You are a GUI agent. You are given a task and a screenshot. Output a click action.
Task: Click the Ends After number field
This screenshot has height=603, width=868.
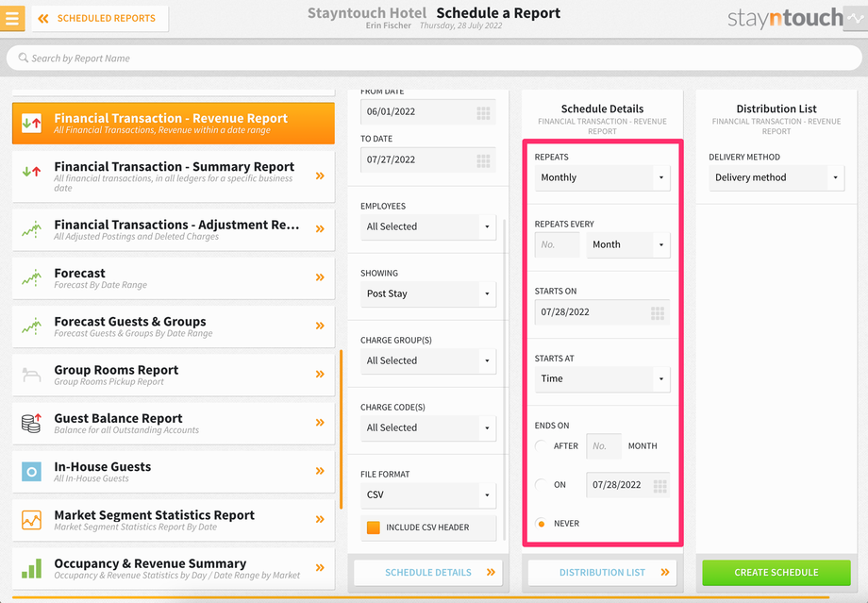604,445
